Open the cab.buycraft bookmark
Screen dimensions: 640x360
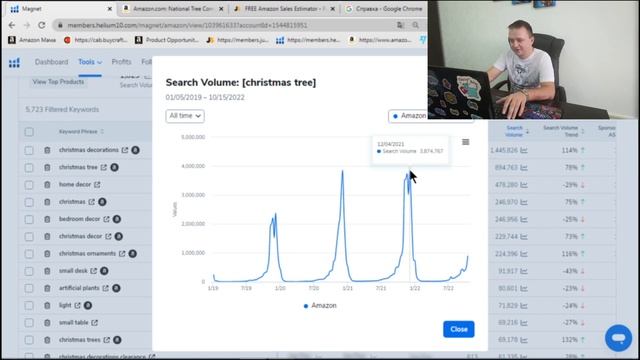pyautogui.click(x=95, y=40)
